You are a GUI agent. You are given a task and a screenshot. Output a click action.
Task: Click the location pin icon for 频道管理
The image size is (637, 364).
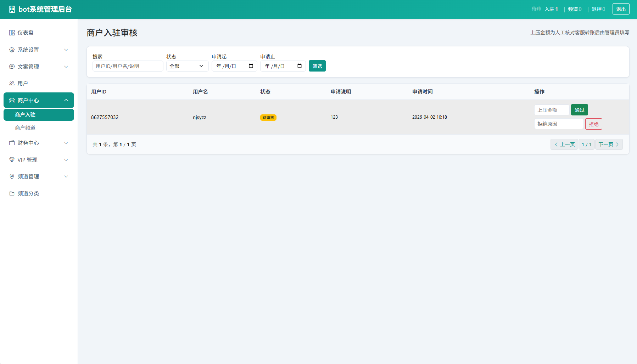12,176
